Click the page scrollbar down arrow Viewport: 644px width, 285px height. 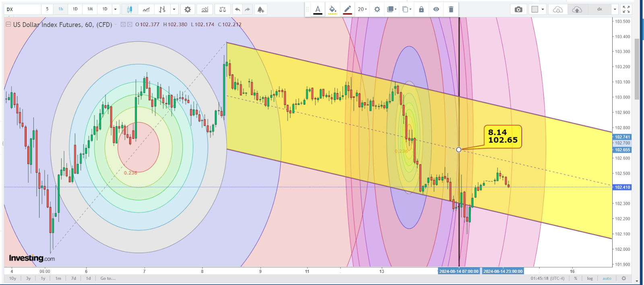click(637, 281)
